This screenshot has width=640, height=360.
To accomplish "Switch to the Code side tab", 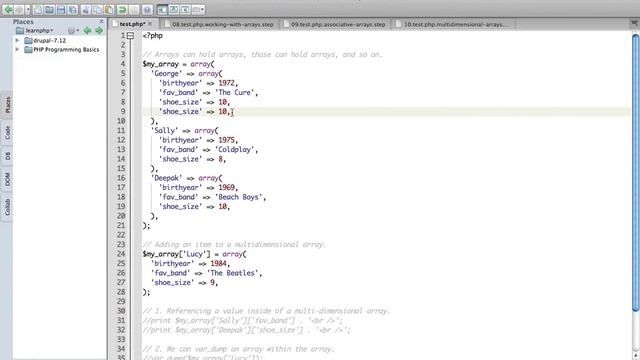I will (7, 133).
